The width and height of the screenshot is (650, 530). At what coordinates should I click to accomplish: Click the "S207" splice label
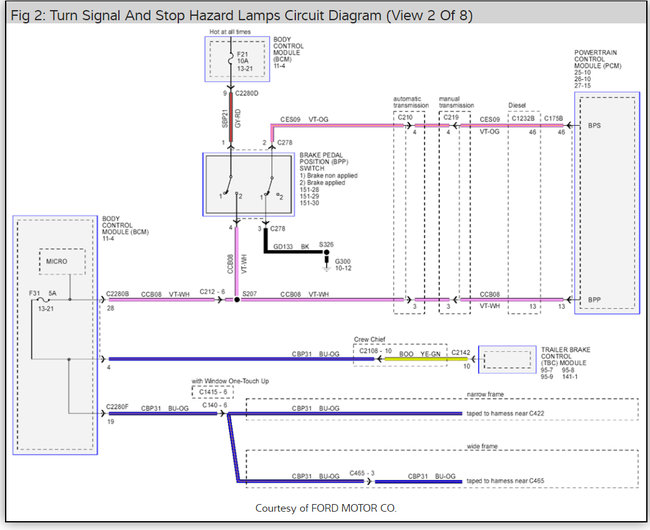250,294
